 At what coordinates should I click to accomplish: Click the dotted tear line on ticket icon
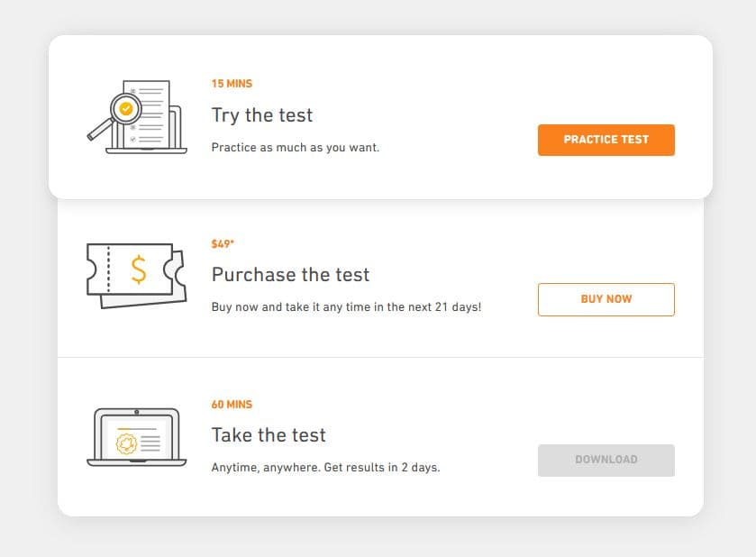108,269
